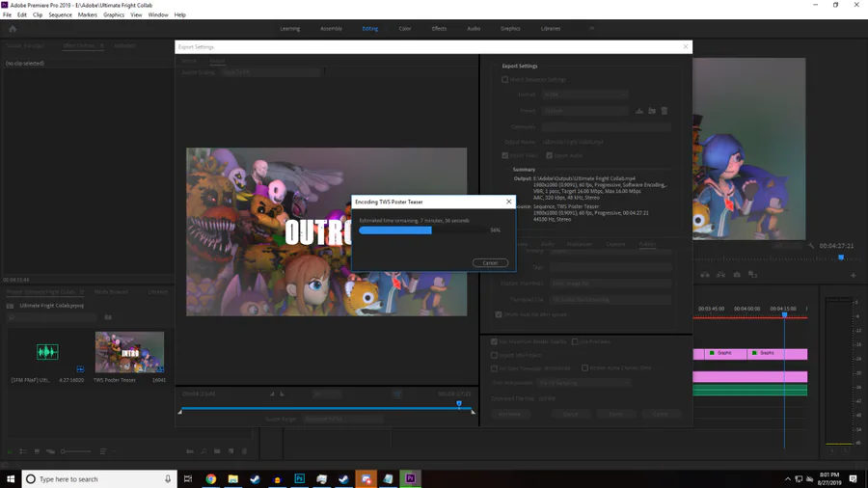Image resolution: width=868 pixels, height=488 pixels.
Task: Switch to the Assembly workspace tab
Action: 331,29
